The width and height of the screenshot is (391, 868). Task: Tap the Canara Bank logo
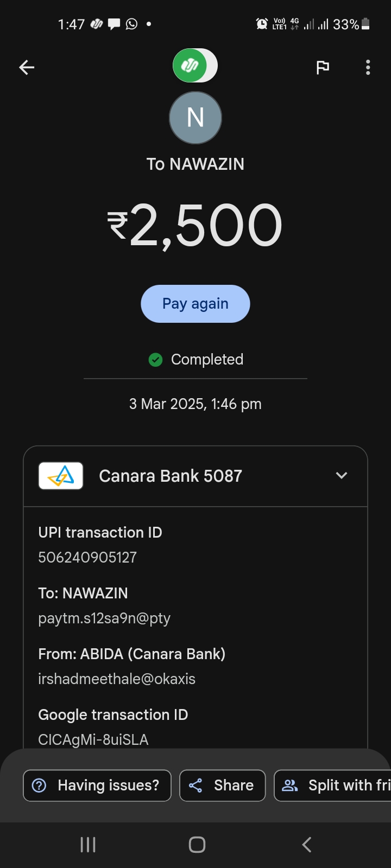click(x=61, y=476)
